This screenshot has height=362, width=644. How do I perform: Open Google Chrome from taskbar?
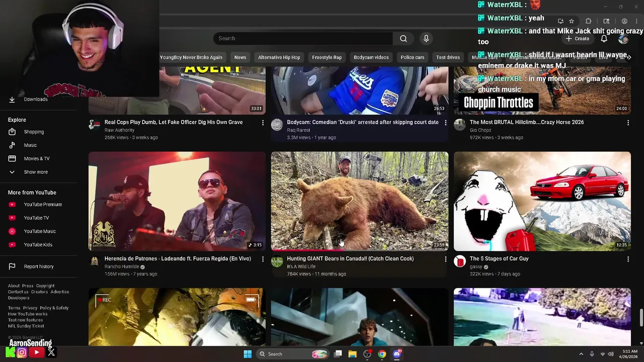pos(382,354)
